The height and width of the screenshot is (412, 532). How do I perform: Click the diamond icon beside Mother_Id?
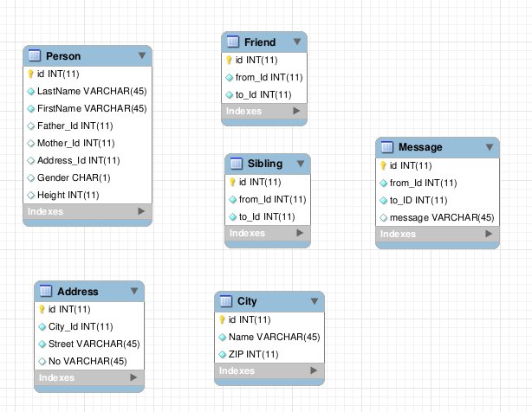pos(31,144)
